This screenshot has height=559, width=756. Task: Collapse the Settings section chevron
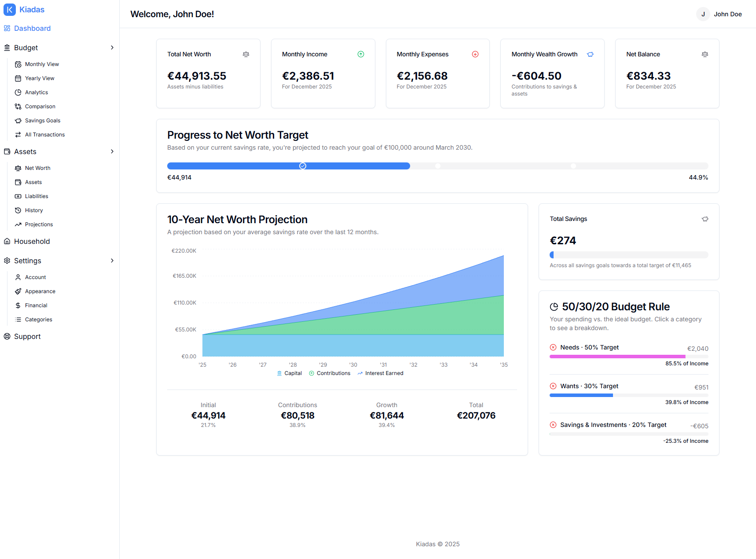click(x=112, y=261)
